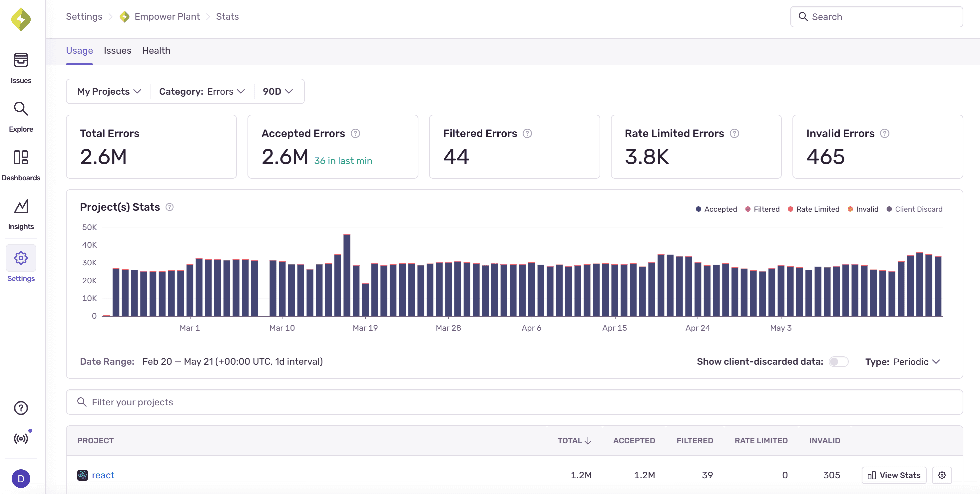Image resolution: width=980 pixels, height=494 pixels.
Task: Open the react project link
Action: coord(103,475)
